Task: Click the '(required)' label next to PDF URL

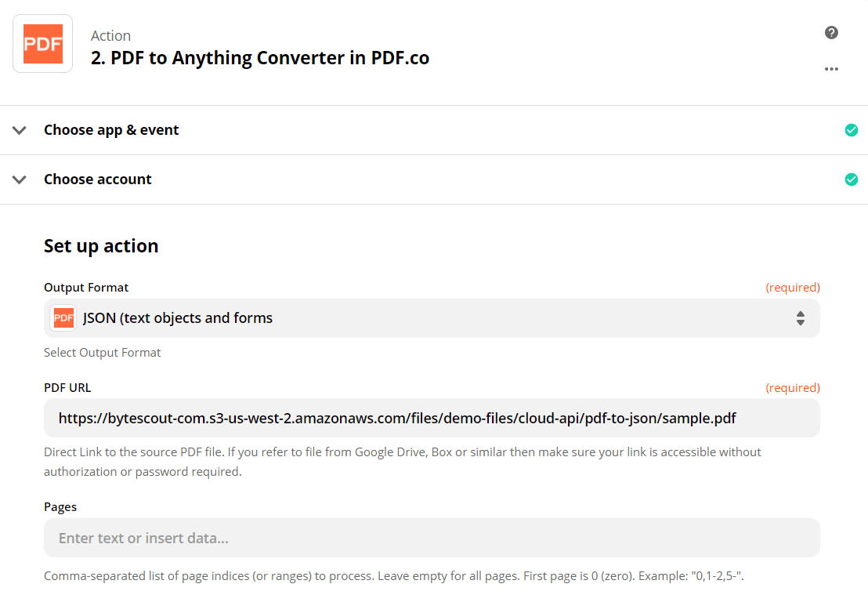Action: tap(793, 387)
